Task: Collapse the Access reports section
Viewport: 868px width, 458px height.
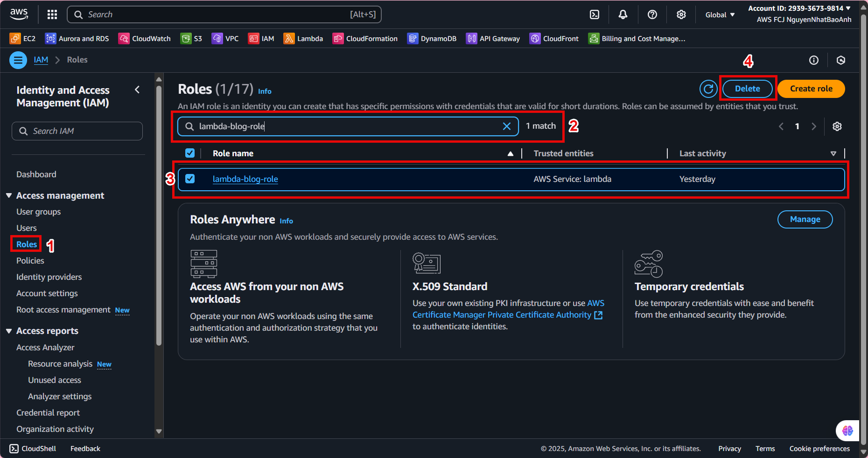Action: (9, 331)
